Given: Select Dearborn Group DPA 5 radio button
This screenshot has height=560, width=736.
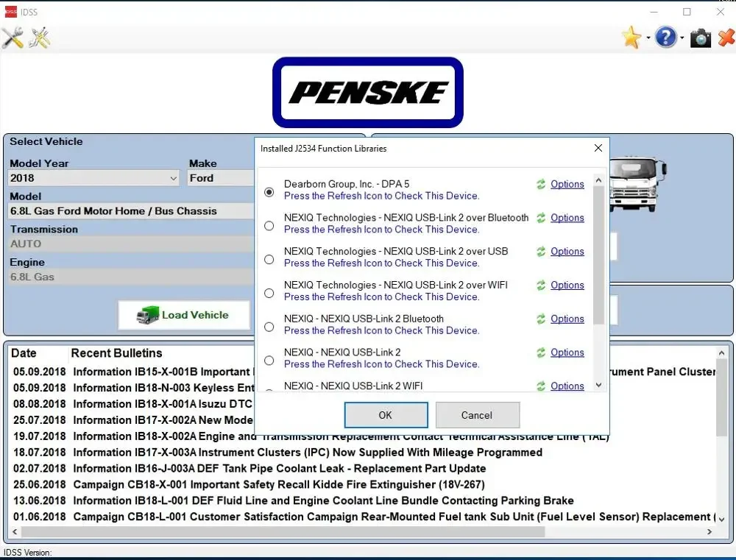Looking at the screenshot, I should tap(269, 192).
